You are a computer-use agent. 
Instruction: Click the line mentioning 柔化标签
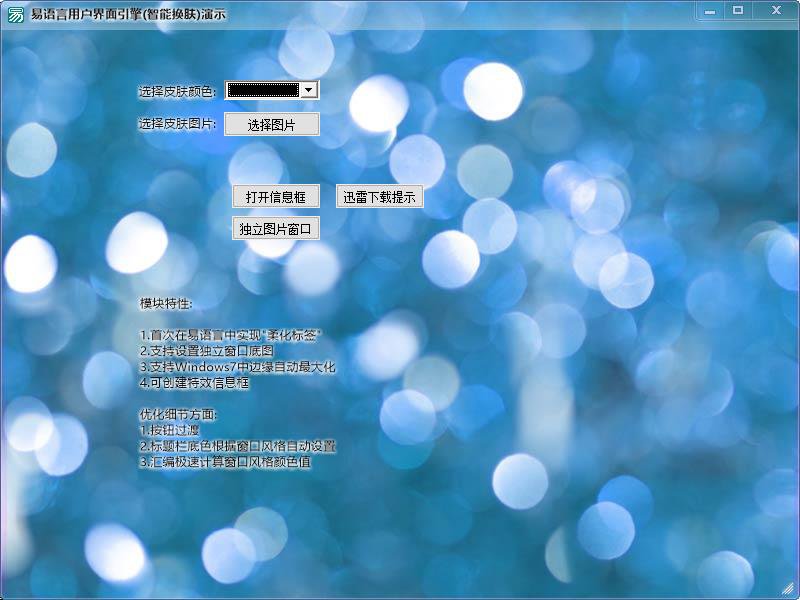click(231, 335)
